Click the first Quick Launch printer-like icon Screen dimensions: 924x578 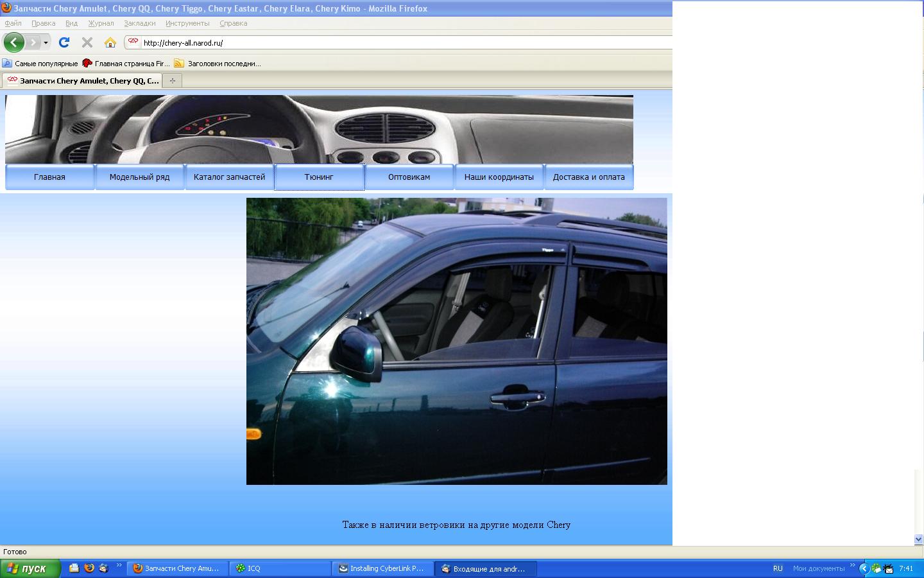(74, 568)
